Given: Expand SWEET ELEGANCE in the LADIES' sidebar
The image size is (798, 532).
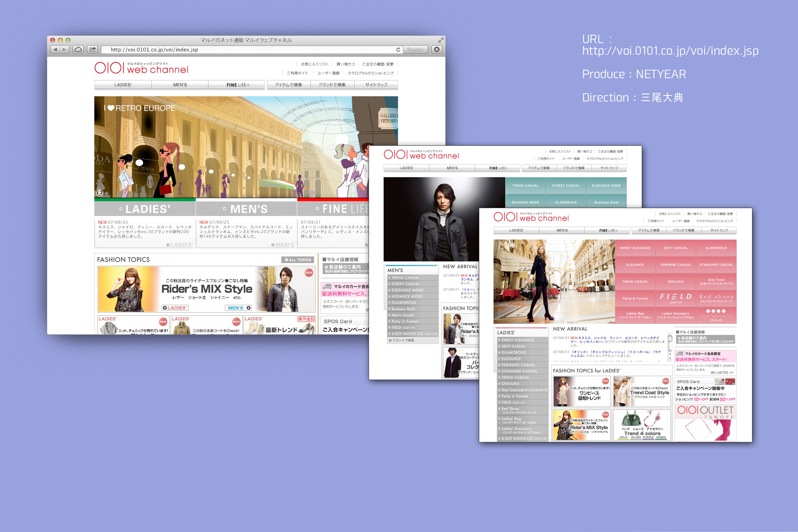Looking at the screenshot, I should [518, 340].
